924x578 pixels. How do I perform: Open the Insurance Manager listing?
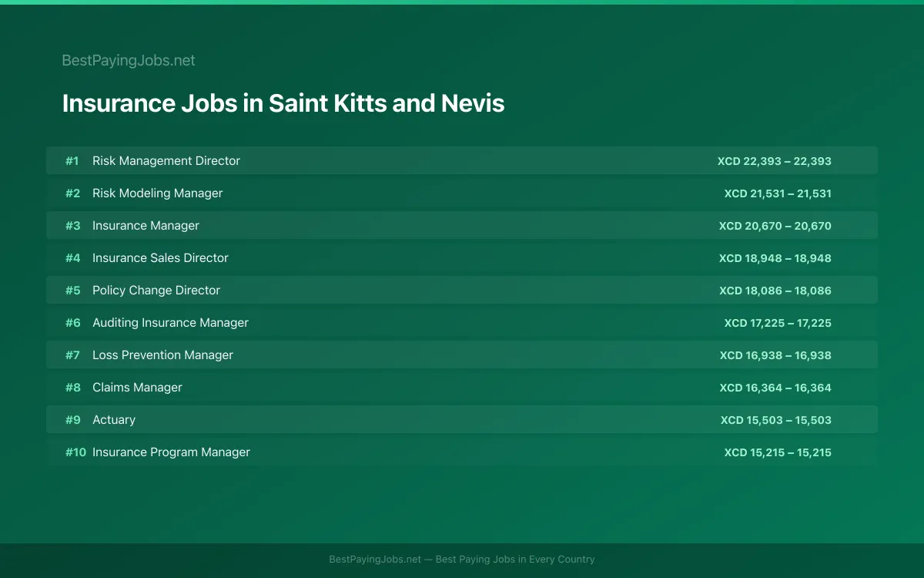[x=462, y=225]
